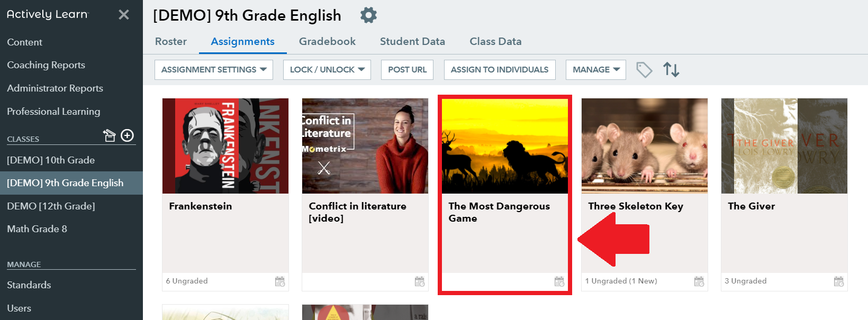868x320 pixels.
Task: Open the Lock / Unlock dropdown
Action: 327,70
